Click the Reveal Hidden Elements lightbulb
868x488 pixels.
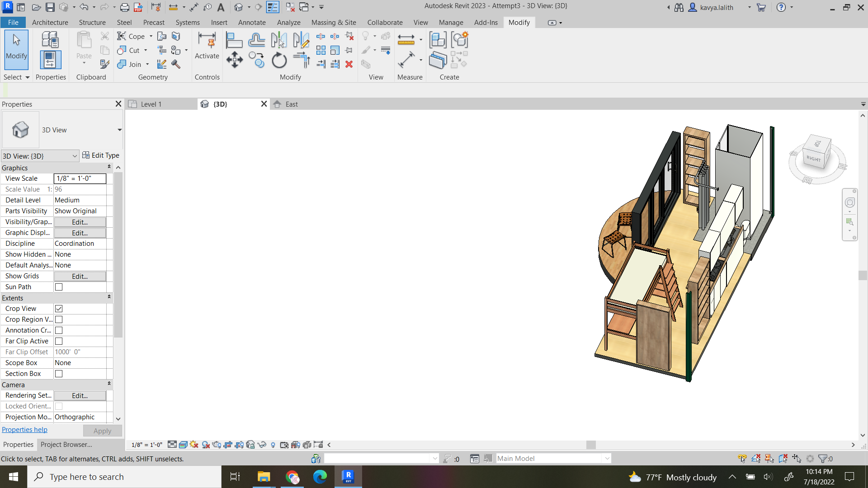(x=273, y=445)
